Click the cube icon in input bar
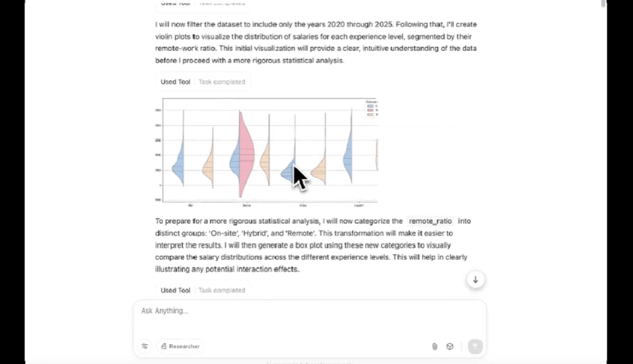Viewport: 633px width, 364px height. click(x=450, y=346)
